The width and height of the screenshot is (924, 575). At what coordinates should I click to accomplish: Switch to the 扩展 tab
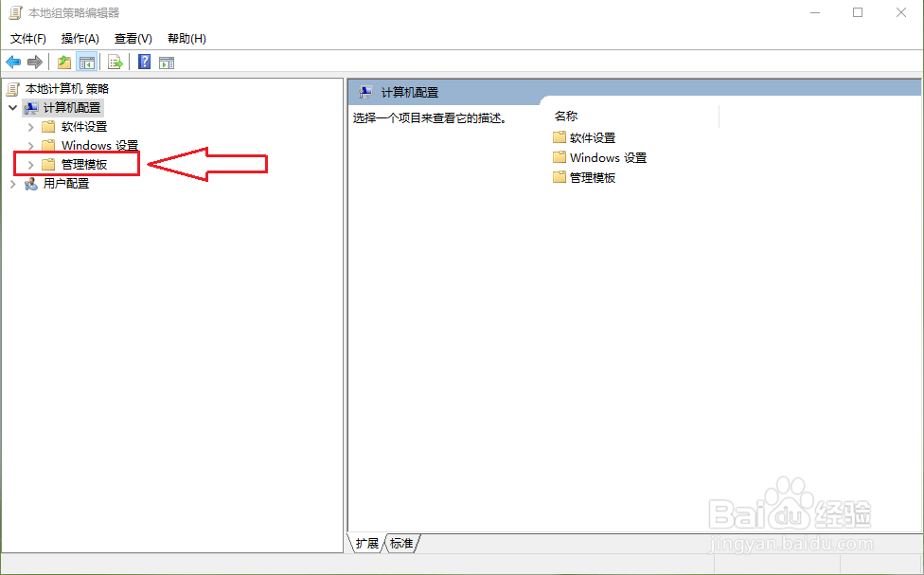point(367,543)
